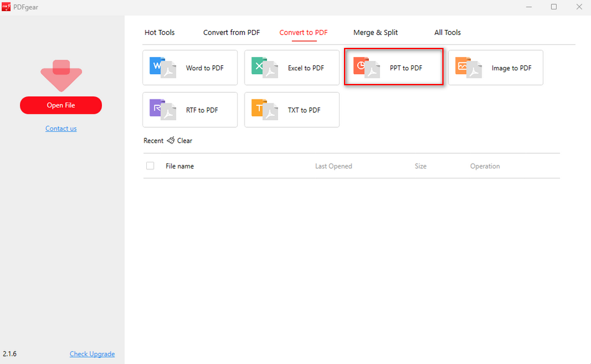Click the Open File button
This screenshot has width=591, height=364.
60,105
